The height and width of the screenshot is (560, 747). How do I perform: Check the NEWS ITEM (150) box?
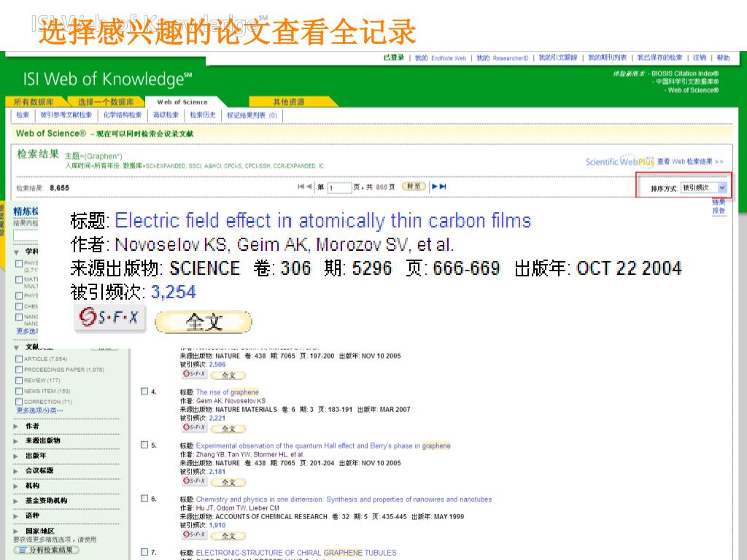click(x=19, y=391)
